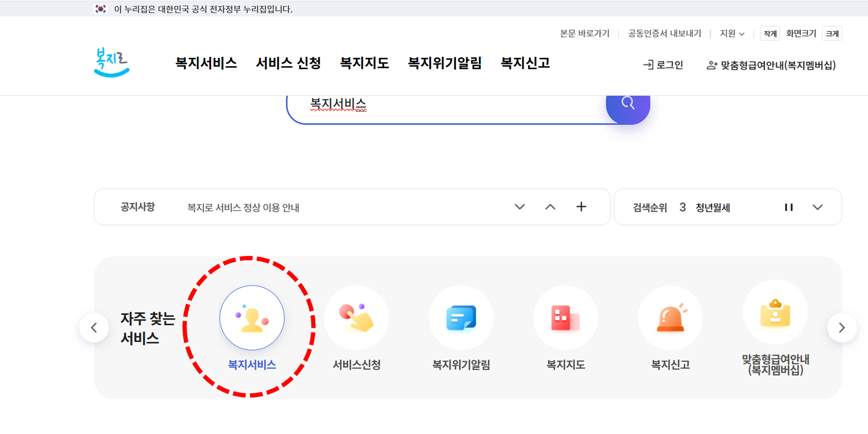Click the 로그인 icon link
This screenshot has width=868, height=434.
[663, 64]
